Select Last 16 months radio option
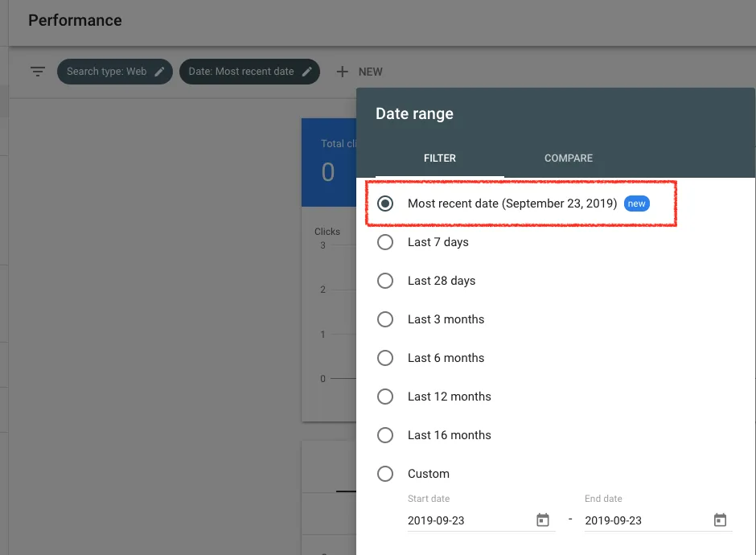This screenshot has width=756, height=555. (x=385, y=435)
